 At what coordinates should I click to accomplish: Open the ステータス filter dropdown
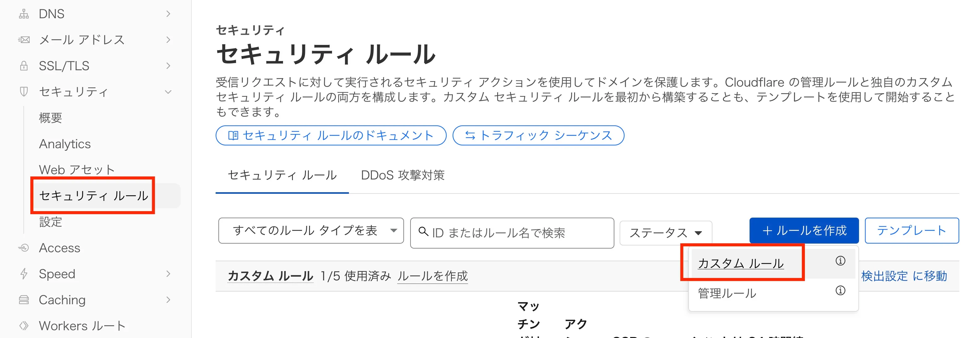tap(665, 232)
